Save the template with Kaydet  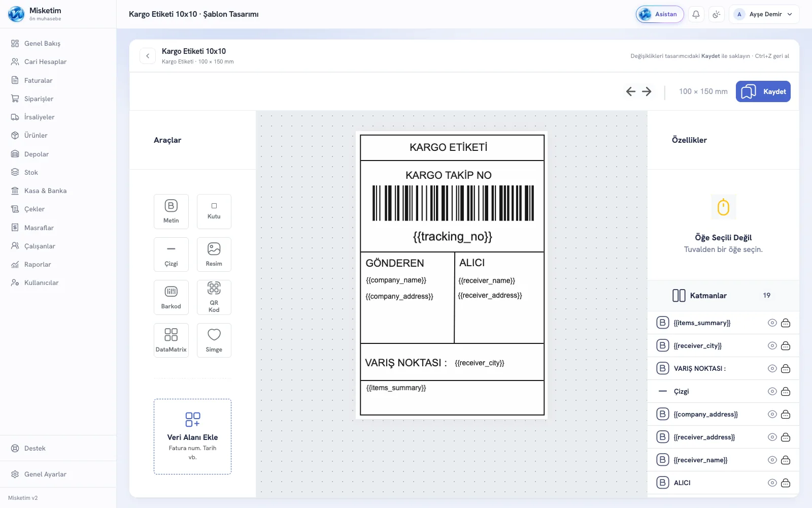[x=763, y=91]
